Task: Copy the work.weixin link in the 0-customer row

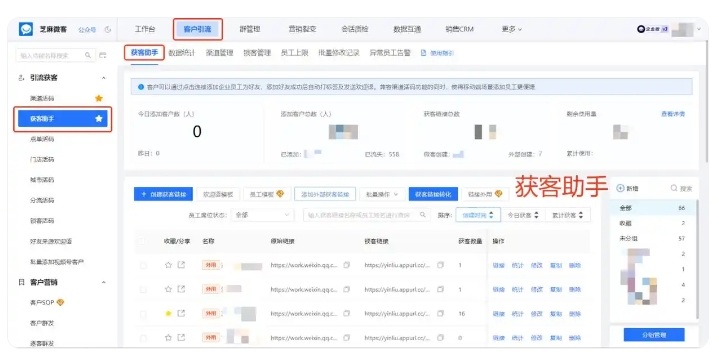Action: point(347,338)
